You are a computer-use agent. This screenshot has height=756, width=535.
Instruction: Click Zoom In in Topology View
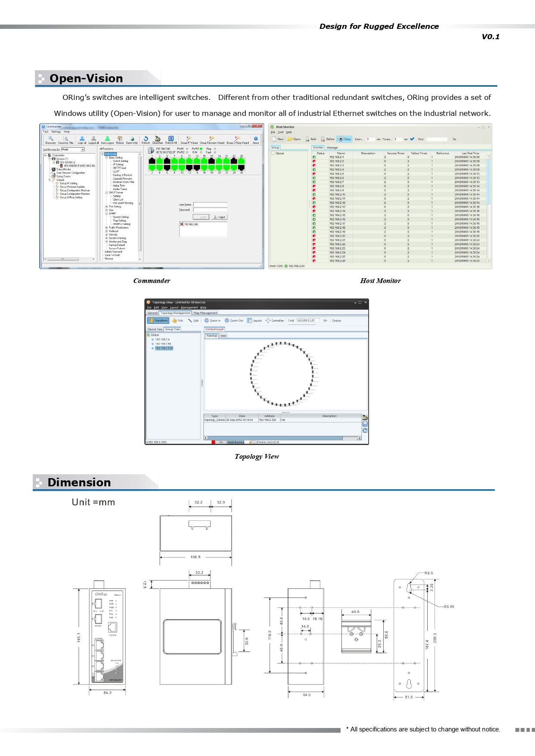coord(212,320)
